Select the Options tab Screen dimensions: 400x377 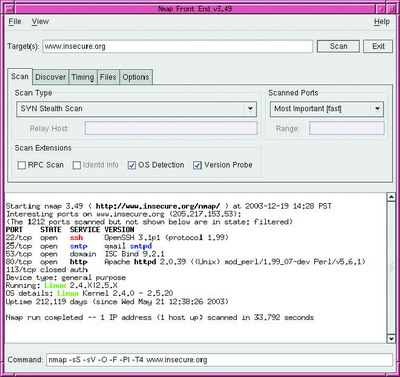click(x=136, y=77)
